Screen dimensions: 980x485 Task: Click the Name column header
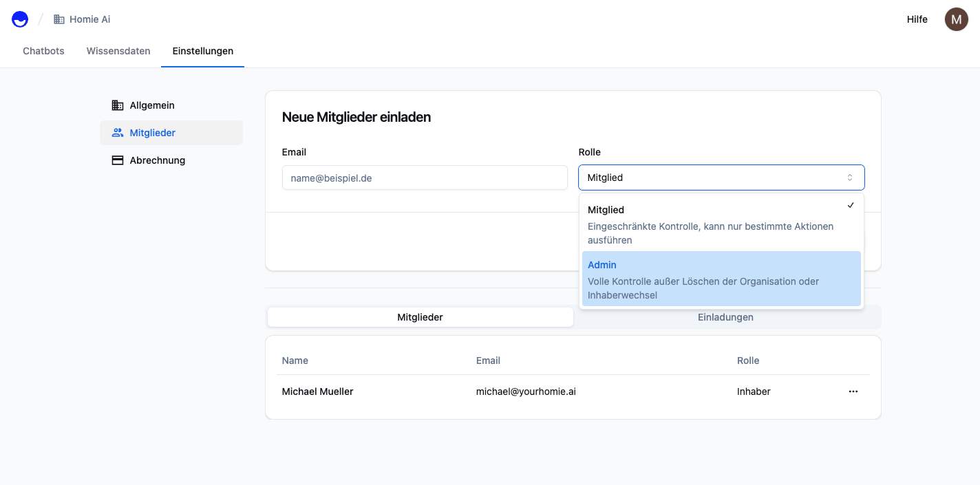(x=295, y=360)
